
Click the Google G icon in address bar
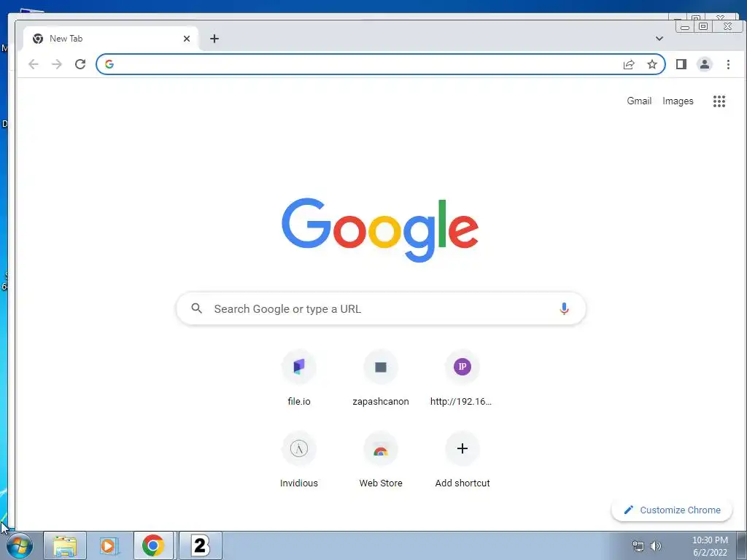[x=109, y=64]
